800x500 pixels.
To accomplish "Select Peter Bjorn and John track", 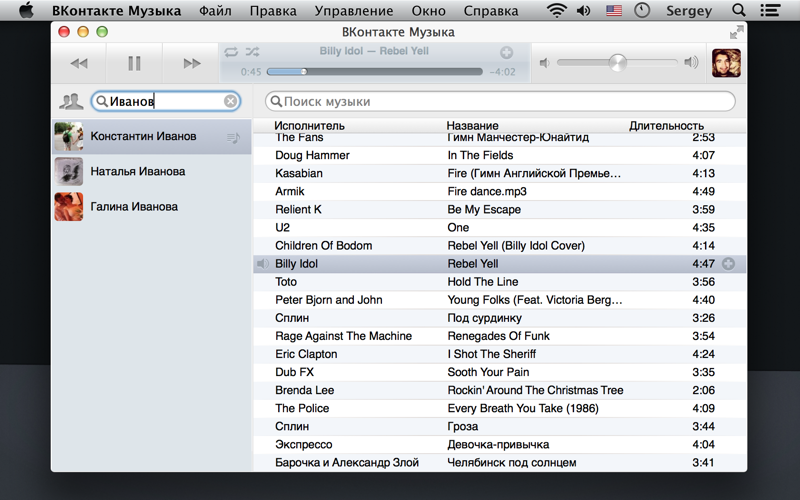I will (499, 300).
